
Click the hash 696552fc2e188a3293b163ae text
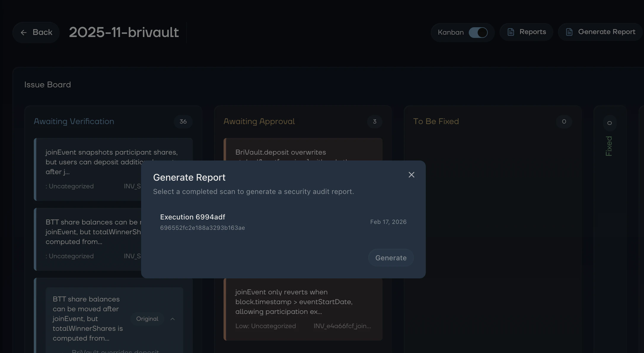tap(203, 228)
